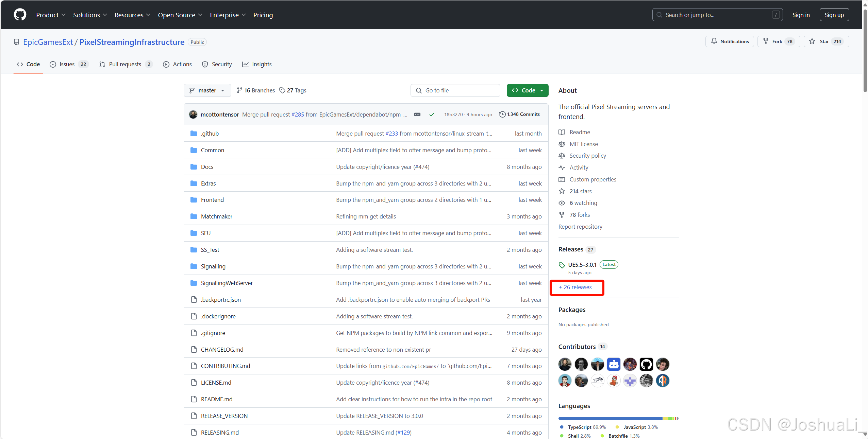Expand the Code dropdown button
Screen dimensions: 868x439
pos(527,90)
